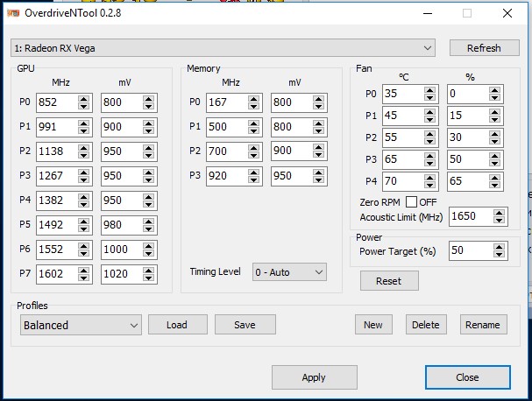The image size is (532, 401).
Task: Increase Fan P3 temperature value 65
Action: click(429, 156)
